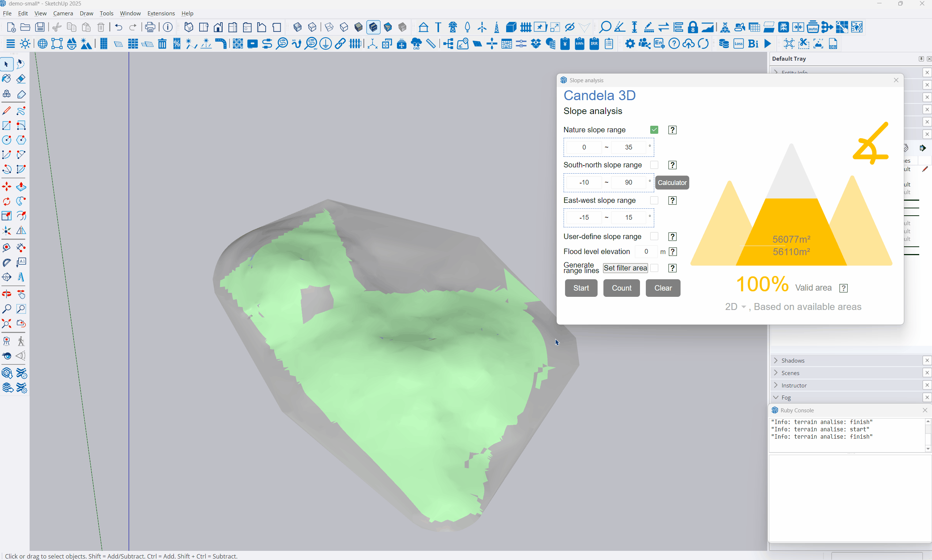Image resolution: width=932 pixels, height=560 pixels.
Task: Expand the Instructor tray panel
Action: [776, 385]
